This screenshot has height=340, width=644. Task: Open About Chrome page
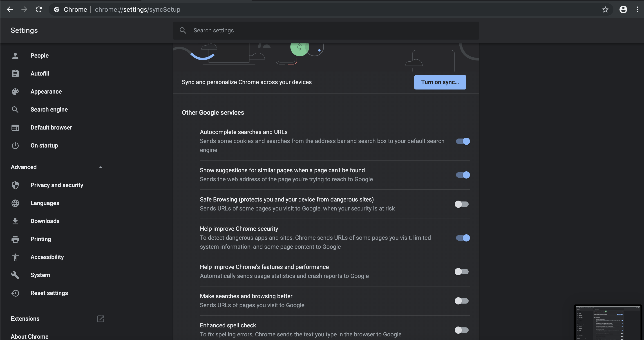29,336
